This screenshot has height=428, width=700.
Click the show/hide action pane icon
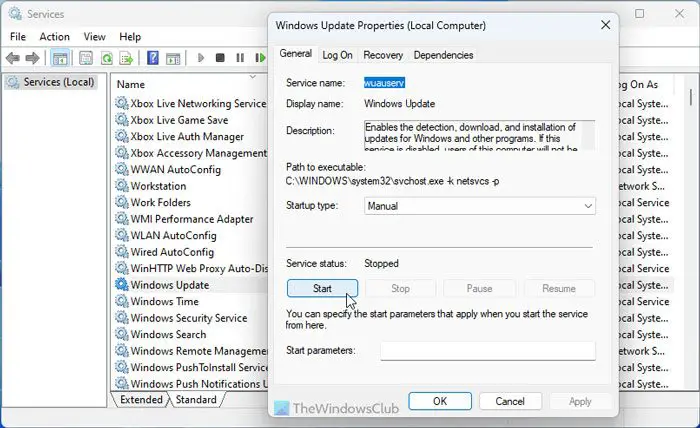173,58
